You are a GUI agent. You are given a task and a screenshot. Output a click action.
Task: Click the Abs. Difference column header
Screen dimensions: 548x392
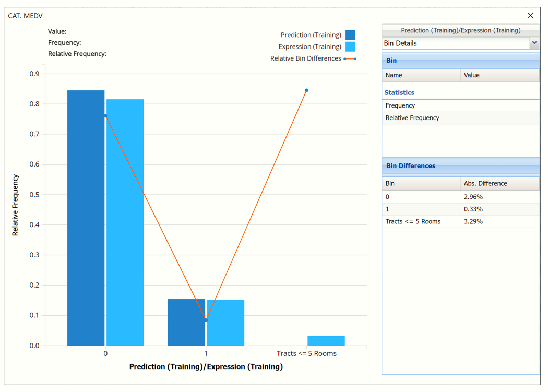pos(499,184)
